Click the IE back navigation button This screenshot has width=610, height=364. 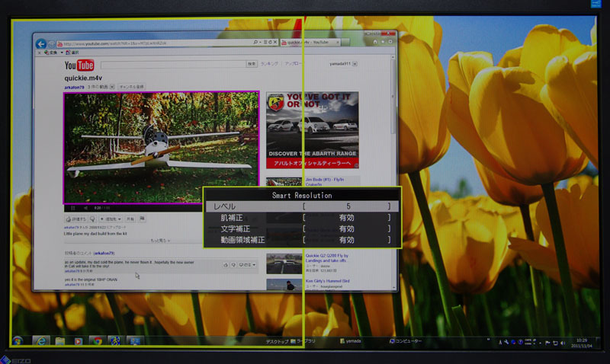[x=41, y=43]
